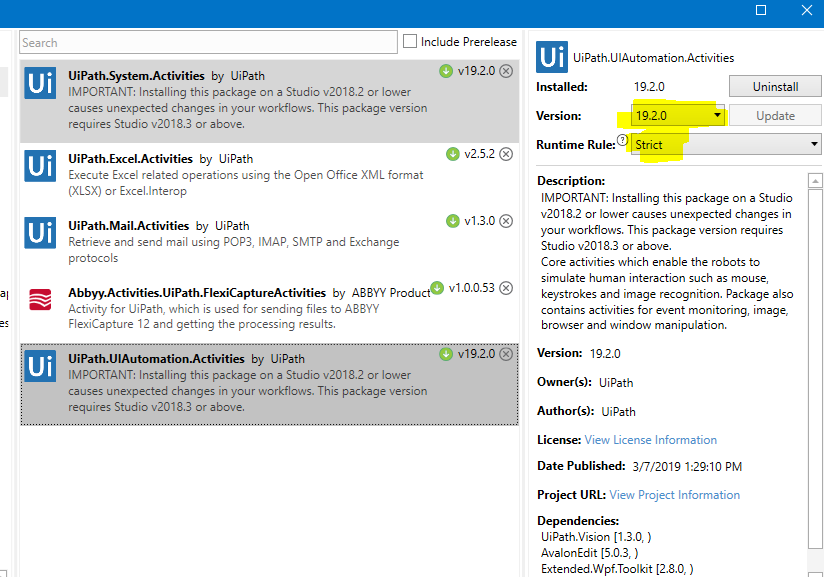Click the UiPath.System.Activities package logo icon

coord(40,83)
